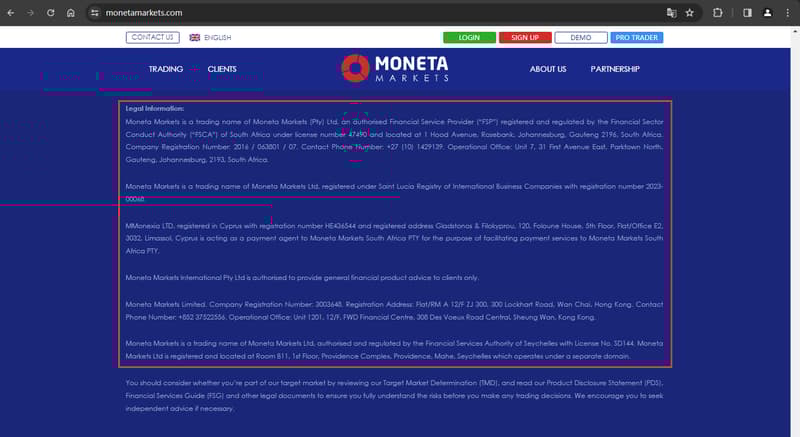Open the TRADING menu
800x437 pixels.
166,69
